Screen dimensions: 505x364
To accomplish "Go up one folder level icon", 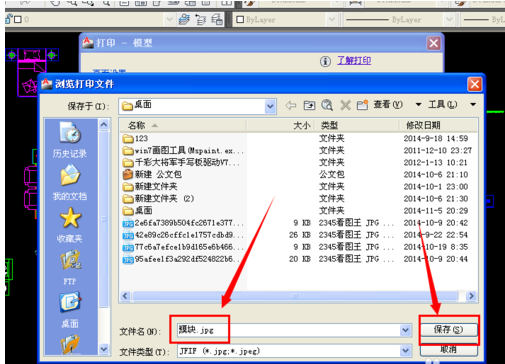I will tap(309, 106).
